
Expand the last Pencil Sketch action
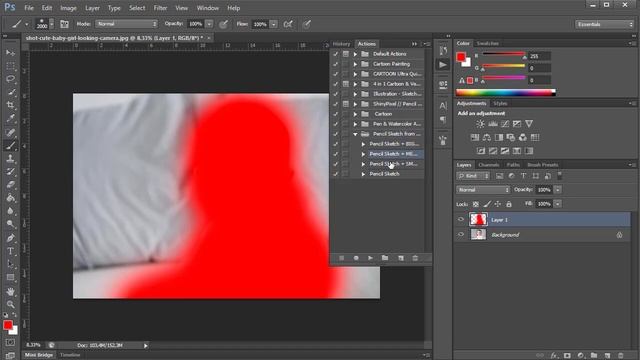(x=363, y=174)
